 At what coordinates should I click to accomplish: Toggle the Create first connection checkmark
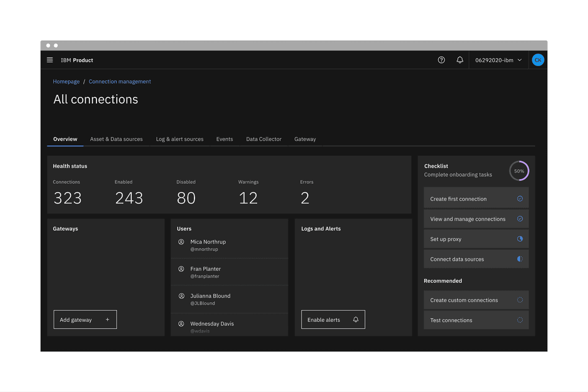(x=520, y=199)
